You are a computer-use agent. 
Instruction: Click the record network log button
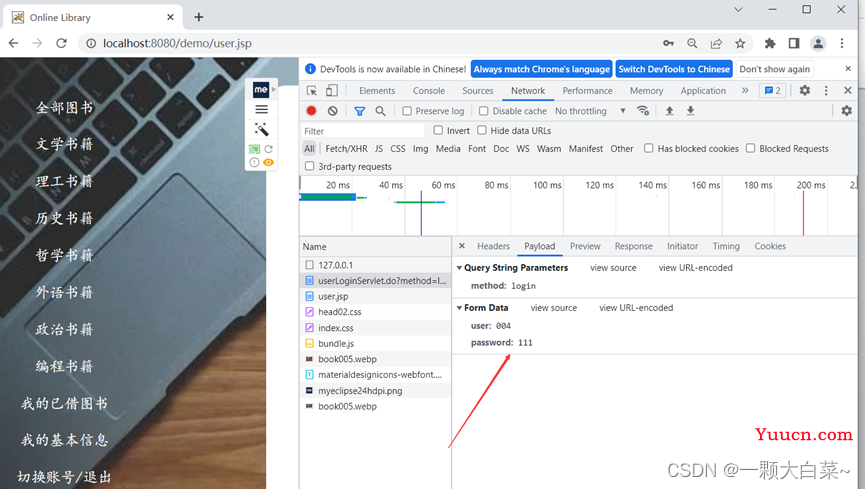coord(311,111)
